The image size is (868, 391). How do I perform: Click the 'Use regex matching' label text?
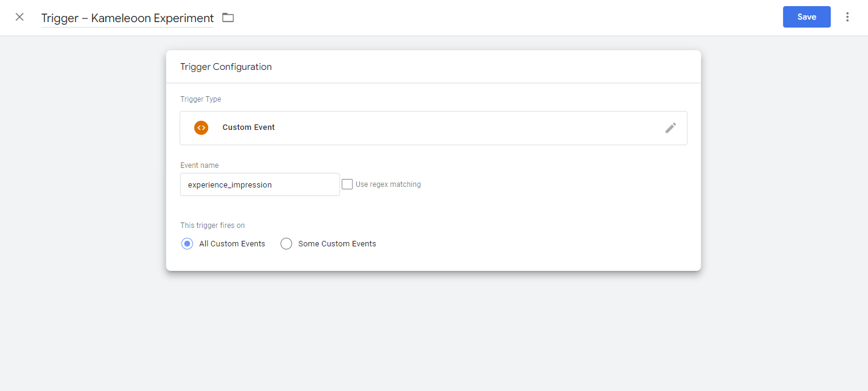pos(388,184)
